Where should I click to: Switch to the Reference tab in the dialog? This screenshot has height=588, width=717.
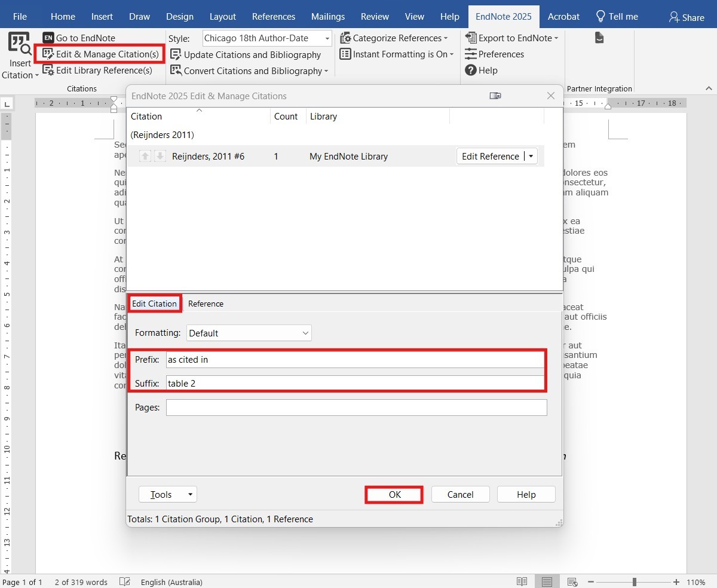click(x=206, y=304)
